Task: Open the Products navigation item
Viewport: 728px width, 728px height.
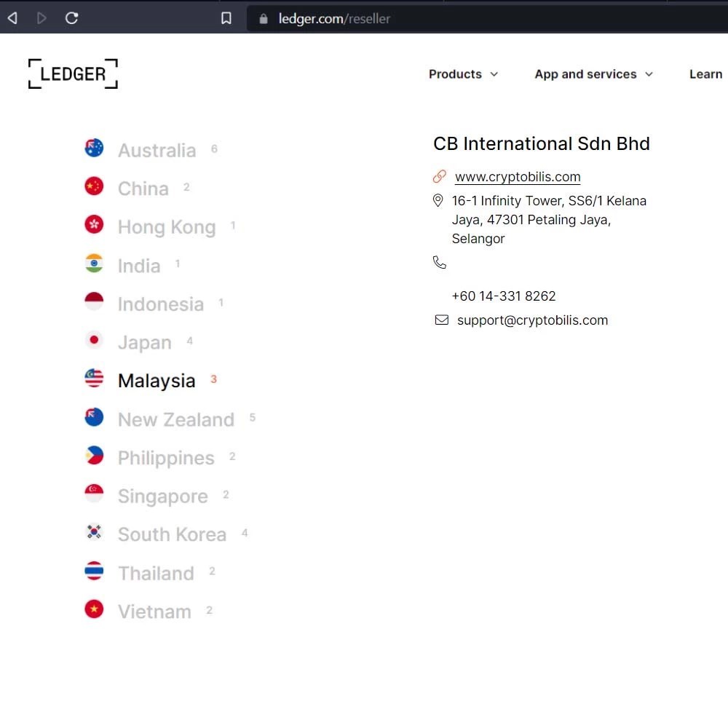Action: [x=455, y=74]
